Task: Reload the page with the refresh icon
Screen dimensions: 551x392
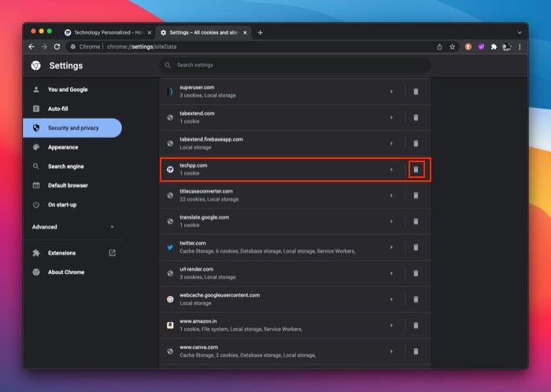Action: point(57,46)
